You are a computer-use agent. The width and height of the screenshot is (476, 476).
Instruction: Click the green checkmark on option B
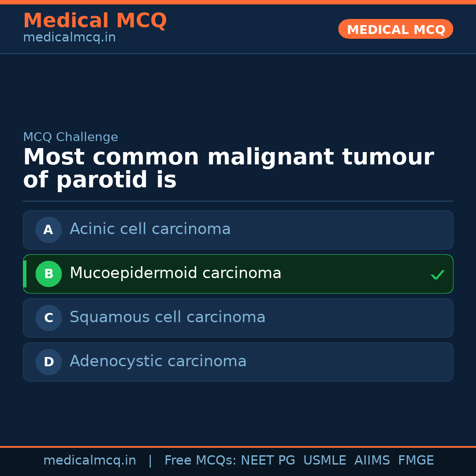click(437, 275)
